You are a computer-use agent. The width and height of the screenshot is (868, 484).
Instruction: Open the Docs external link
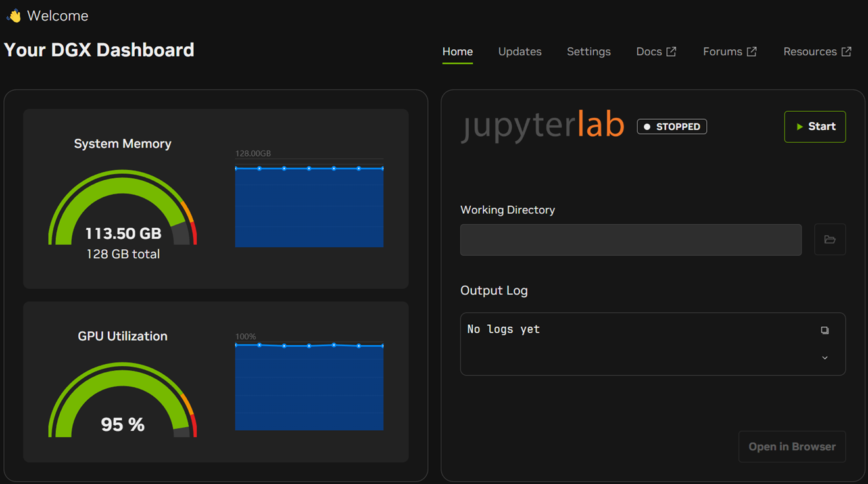click(656, 51)
